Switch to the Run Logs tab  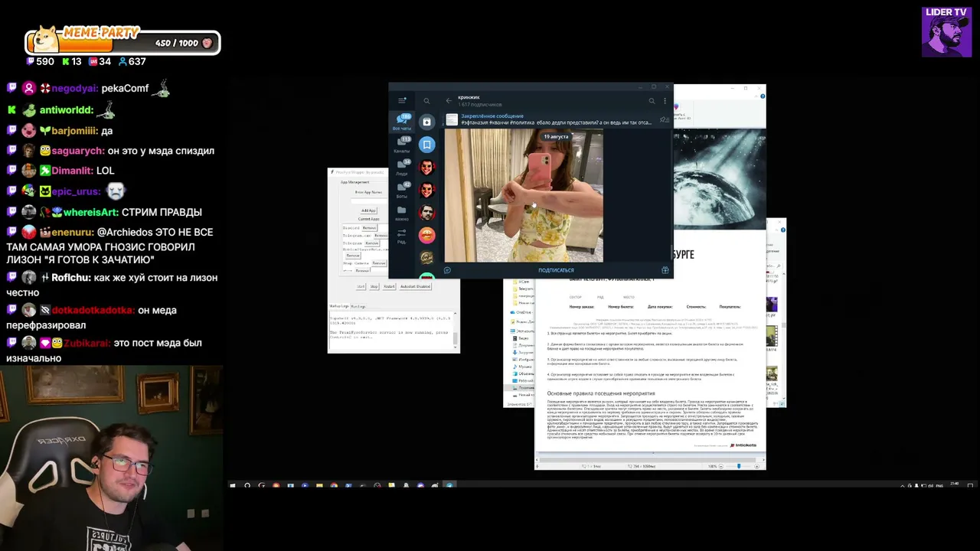pos(358,306)
